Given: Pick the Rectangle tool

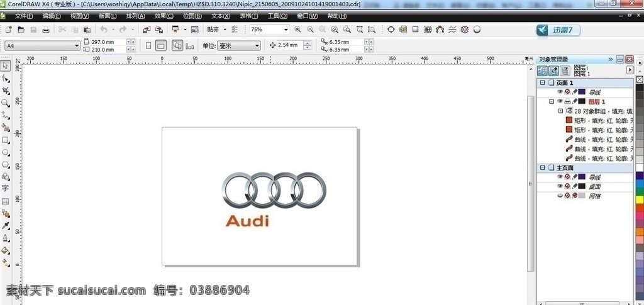Looking at the screenshot, I should coord(5,140).
